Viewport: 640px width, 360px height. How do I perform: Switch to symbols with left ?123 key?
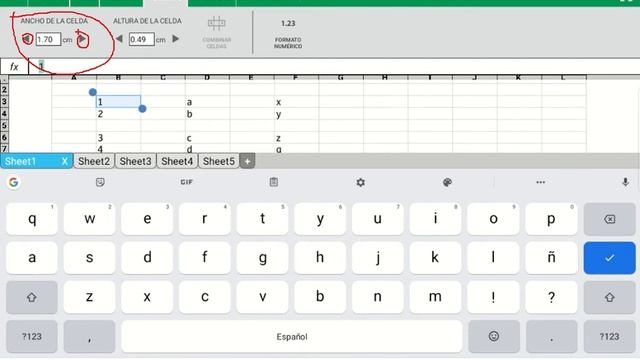32,336
